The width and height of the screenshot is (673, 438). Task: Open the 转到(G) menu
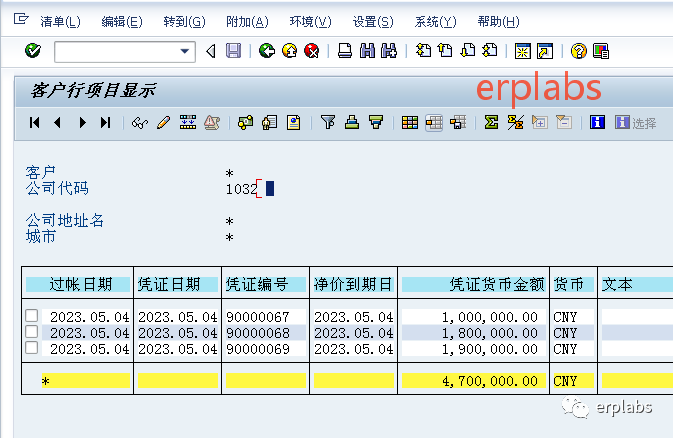point(185,21)
